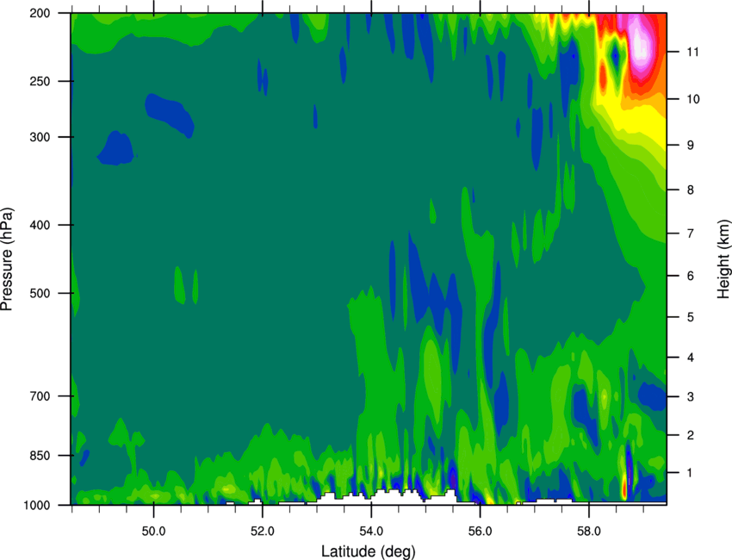Viewport: 732px width, 560px height.
Task: Click the 54.0 latitude tick label
Action: pyautogui.click(x=371, y=531)
